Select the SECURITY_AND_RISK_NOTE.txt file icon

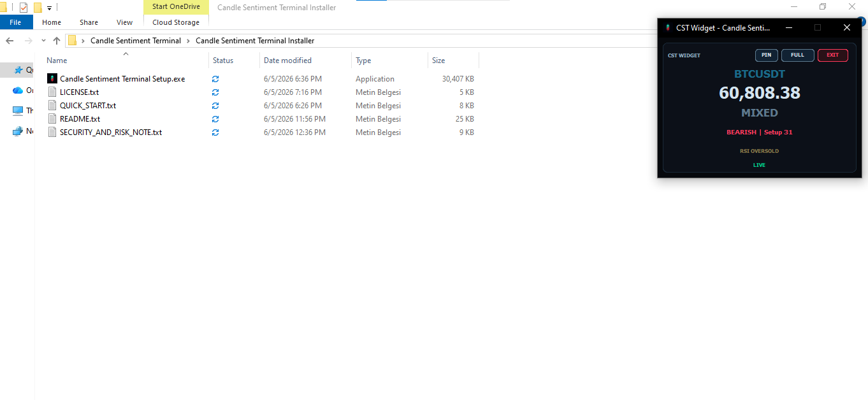point(52,132)
